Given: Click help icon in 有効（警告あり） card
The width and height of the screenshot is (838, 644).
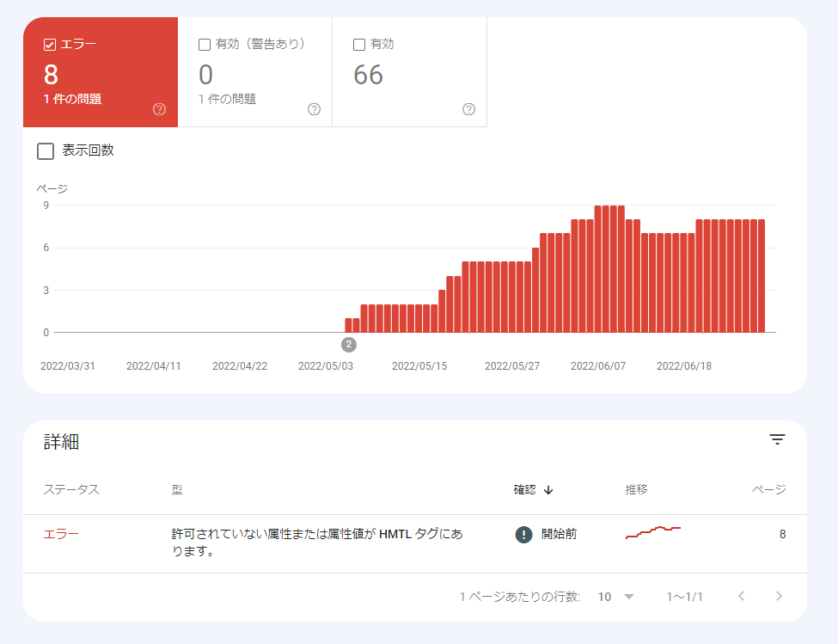Looking at the screenshot, I should click(314, 109).
